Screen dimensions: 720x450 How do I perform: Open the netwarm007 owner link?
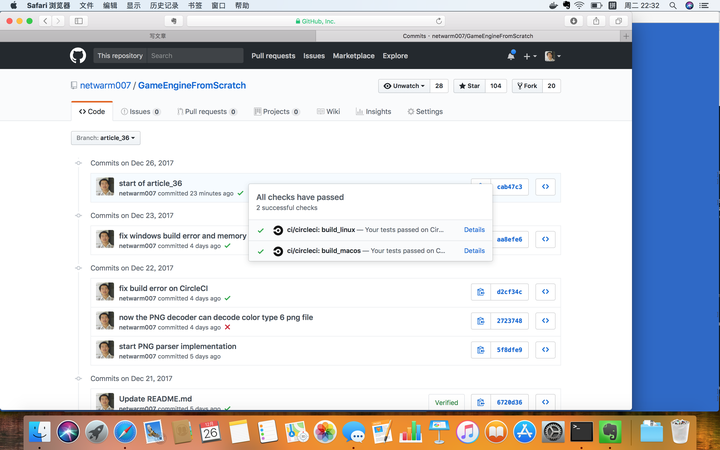(105, 85)
